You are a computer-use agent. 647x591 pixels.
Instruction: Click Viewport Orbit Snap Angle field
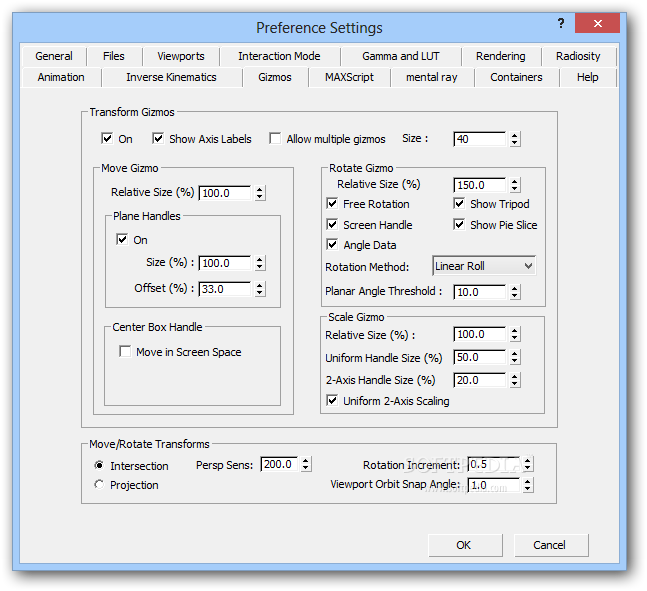tap(494, 485)
